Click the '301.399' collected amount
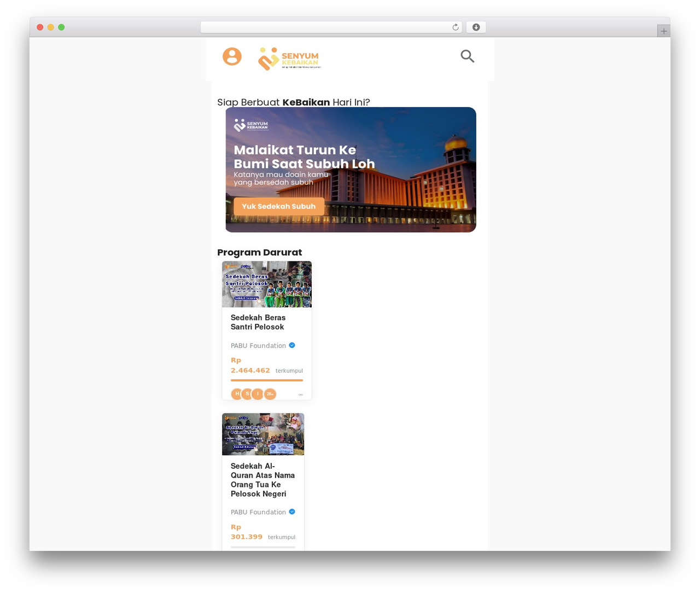The height and width of the screenshot is (593, 700). tap(247, 537)
